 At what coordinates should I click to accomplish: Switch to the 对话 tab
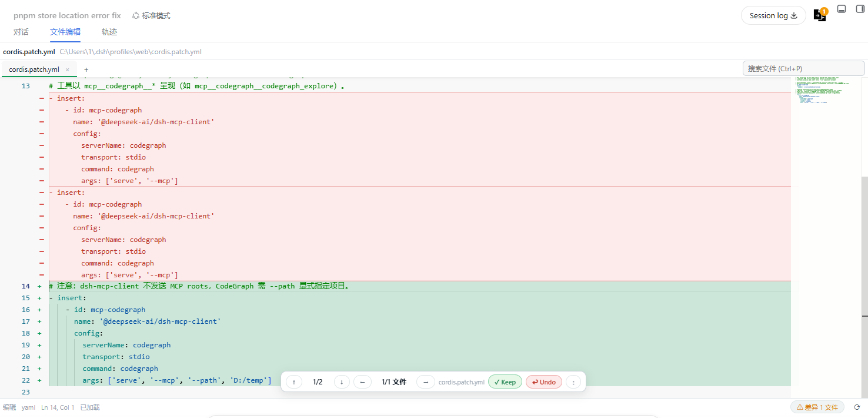pos(21,32)
